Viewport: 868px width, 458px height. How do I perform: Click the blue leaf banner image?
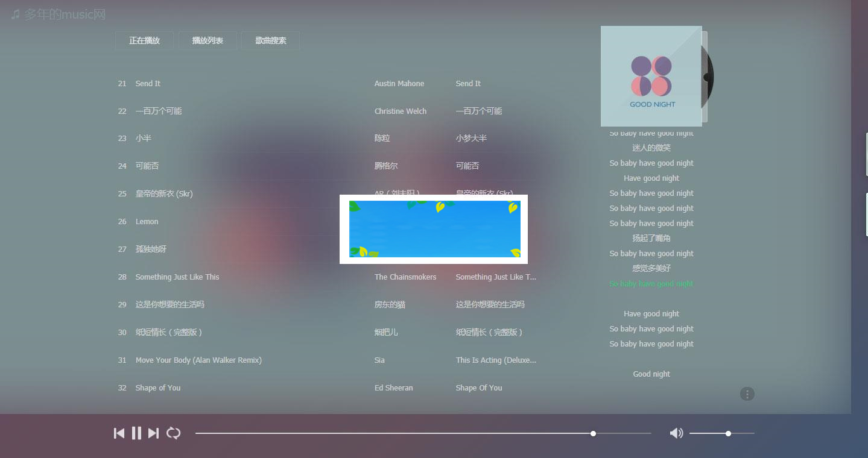tap(434, 229)
